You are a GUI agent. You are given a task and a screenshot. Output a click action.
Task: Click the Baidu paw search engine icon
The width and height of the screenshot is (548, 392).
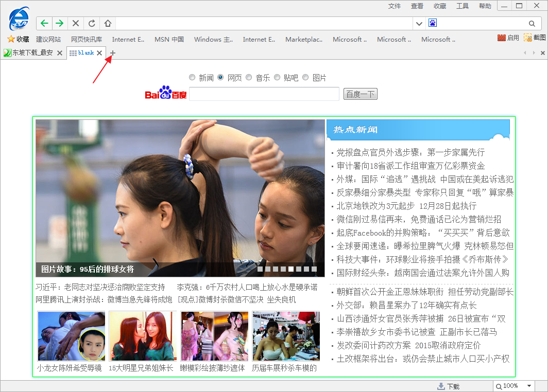432,23
